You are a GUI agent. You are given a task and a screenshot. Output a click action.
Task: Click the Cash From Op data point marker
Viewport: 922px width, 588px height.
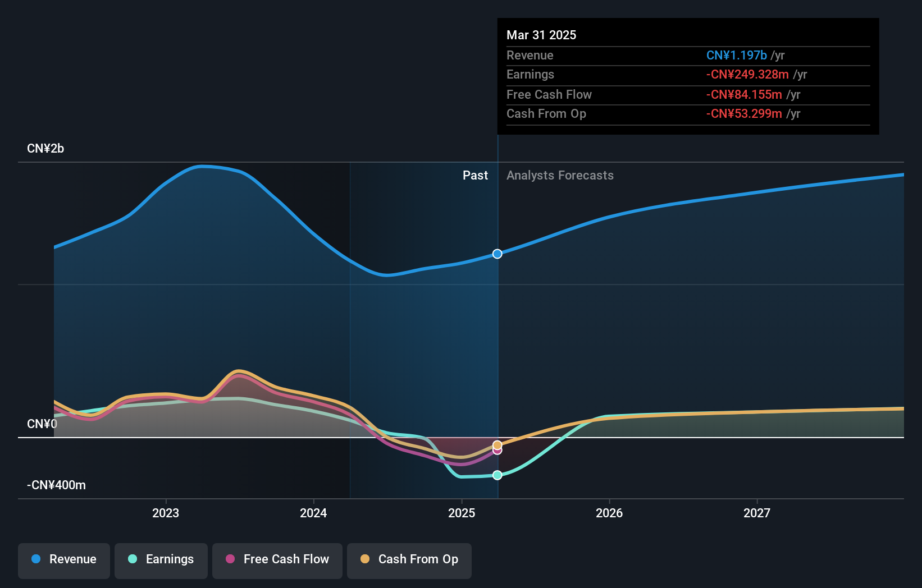(497, 445)
